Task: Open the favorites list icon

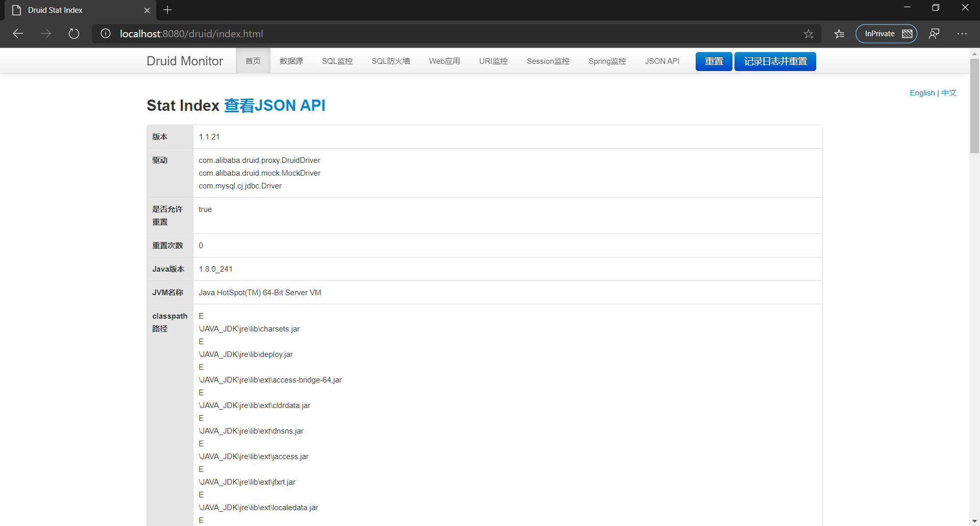Action: pos(839,34)
